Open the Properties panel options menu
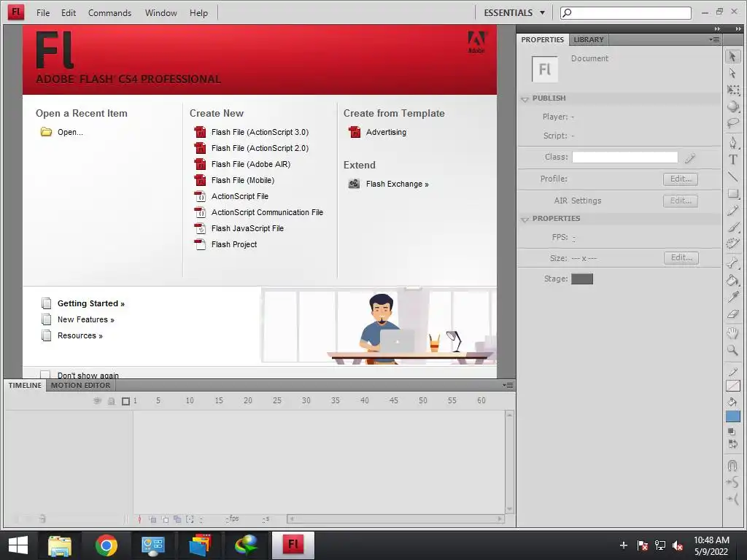Screen dimensions: 747x560 point(715,39)
